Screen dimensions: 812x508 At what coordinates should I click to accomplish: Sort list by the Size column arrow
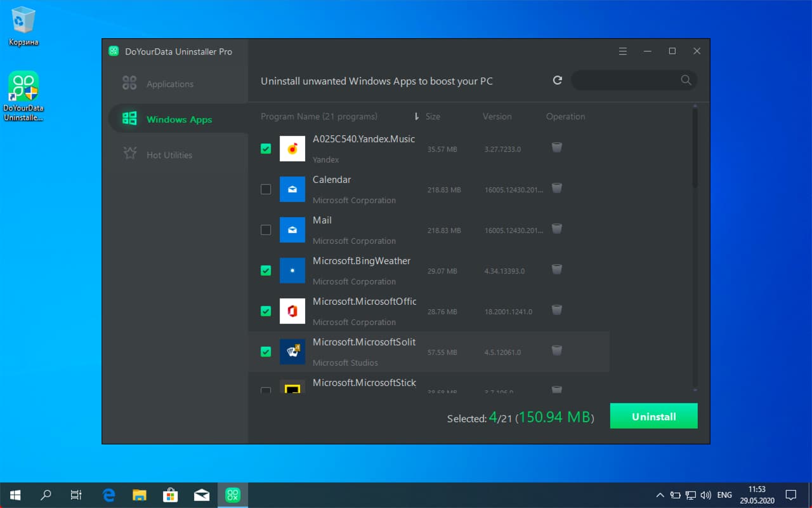pos(417,116)
